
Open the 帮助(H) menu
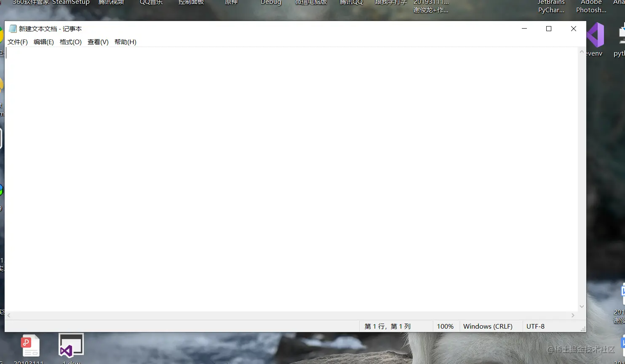126,42
